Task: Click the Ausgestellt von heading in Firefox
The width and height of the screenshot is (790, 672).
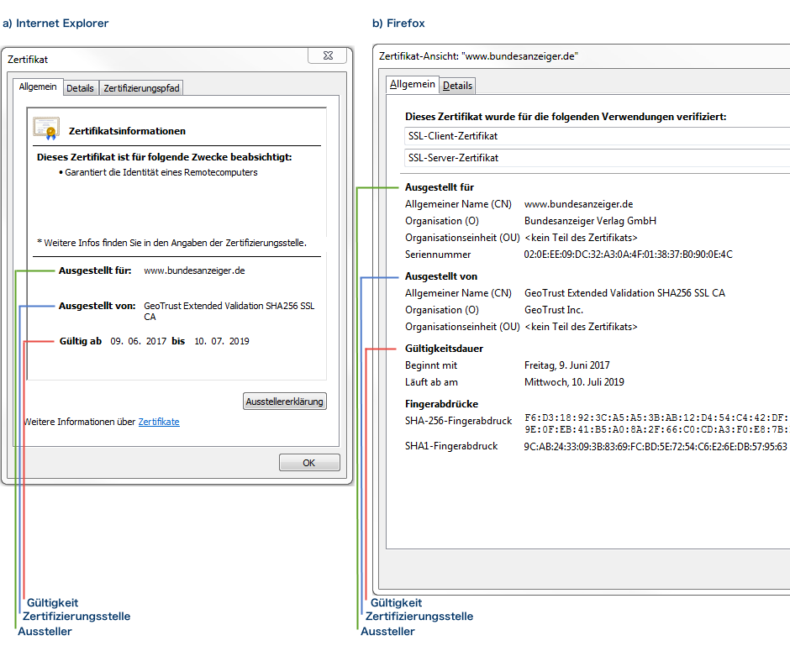Action: (x=441, y=276)
